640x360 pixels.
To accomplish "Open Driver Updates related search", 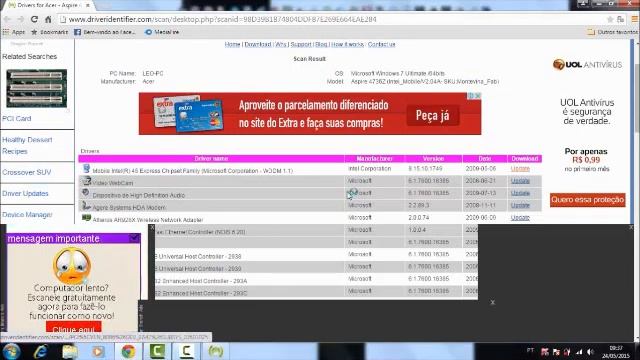I will 25,193.
